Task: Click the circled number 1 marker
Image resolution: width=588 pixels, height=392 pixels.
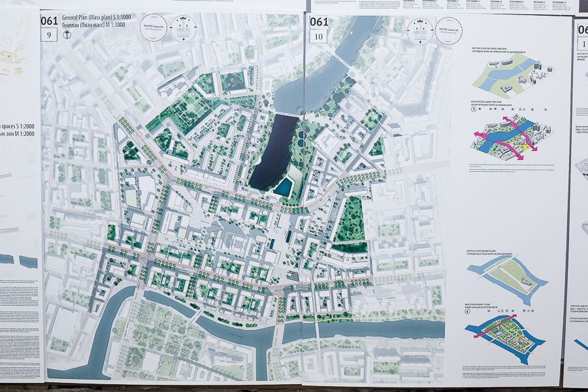Action: tap(475, 110)
